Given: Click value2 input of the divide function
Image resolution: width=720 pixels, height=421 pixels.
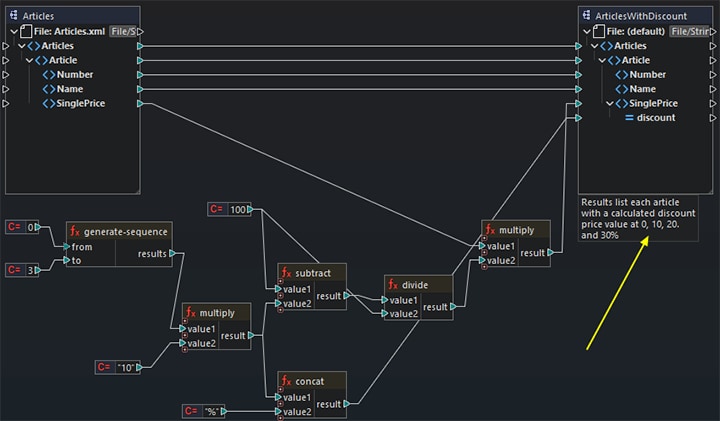Looking at the screenshot, I should [x=385, y=314].
